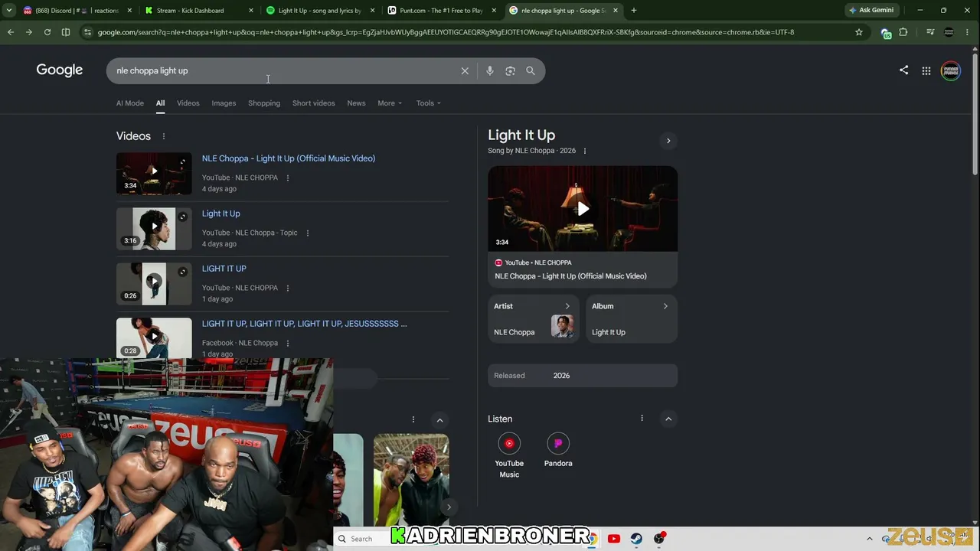Go forward in browser history
The width and height of the screenshot is (980, 551).
pyautogui.click(x=29, y=32)
